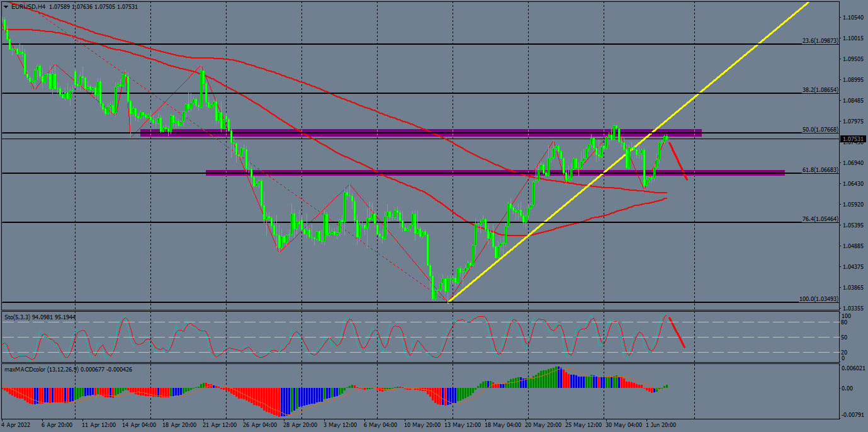Click the 1.06940 price axis label
Image resolution: width=868 pixels, height=432 pixels.
pyautogui.click(x=854, y=163)
